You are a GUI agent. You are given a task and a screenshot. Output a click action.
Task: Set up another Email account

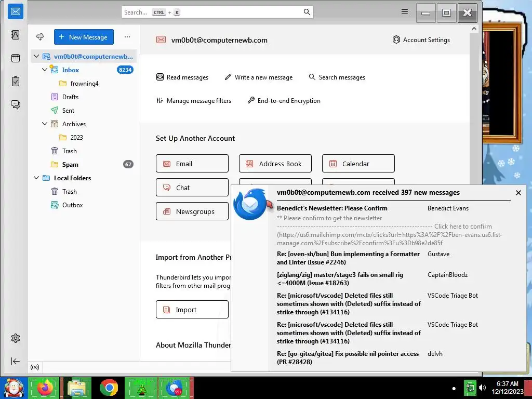tap(192, 164)
